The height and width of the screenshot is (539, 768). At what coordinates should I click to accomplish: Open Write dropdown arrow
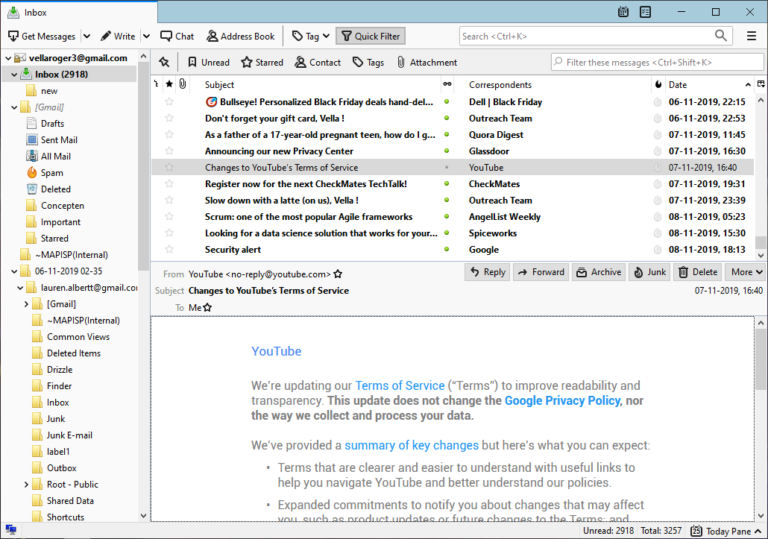click(x=146, y=36)
